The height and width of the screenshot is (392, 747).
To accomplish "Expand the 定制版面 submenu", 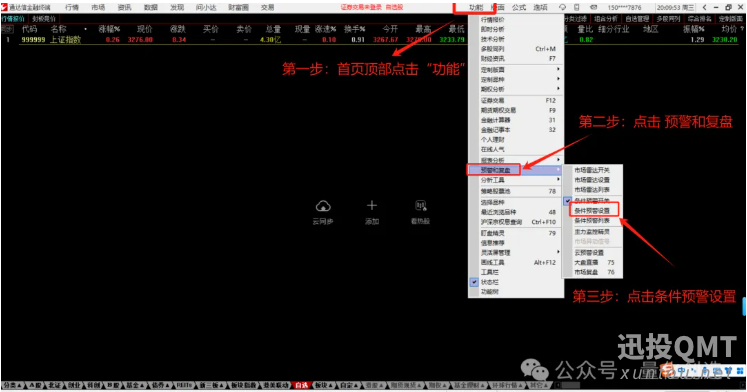I will (515, 70).
